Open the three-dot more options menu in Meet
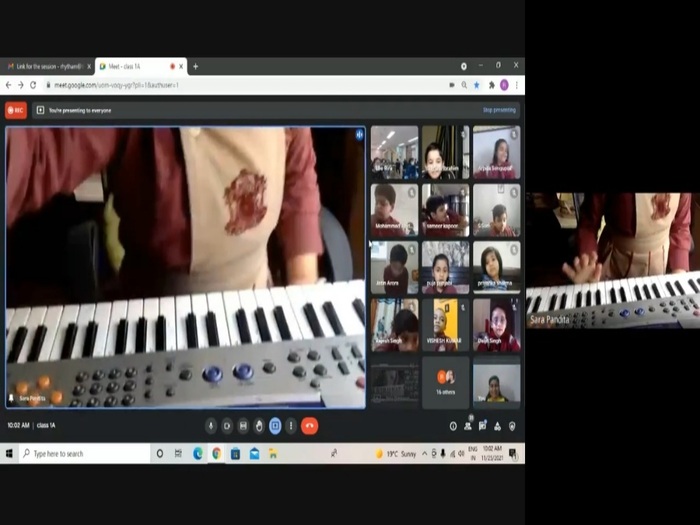 (291, 426)
